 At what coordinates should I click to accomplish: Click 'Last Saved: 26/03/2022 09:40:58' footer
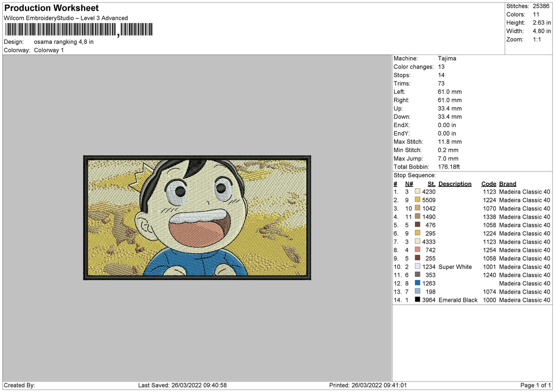tap(182, 386)
